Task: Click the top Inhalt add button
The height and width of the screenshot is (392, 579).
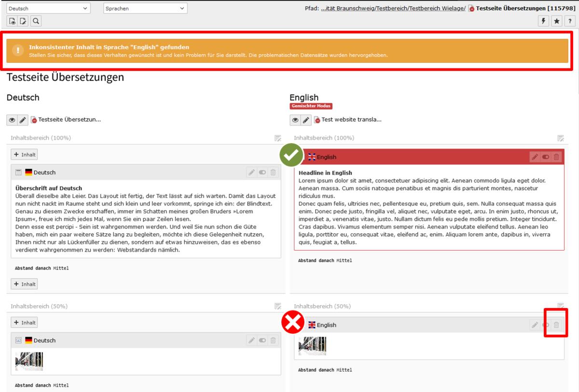Action: click(x=24, y=154)
